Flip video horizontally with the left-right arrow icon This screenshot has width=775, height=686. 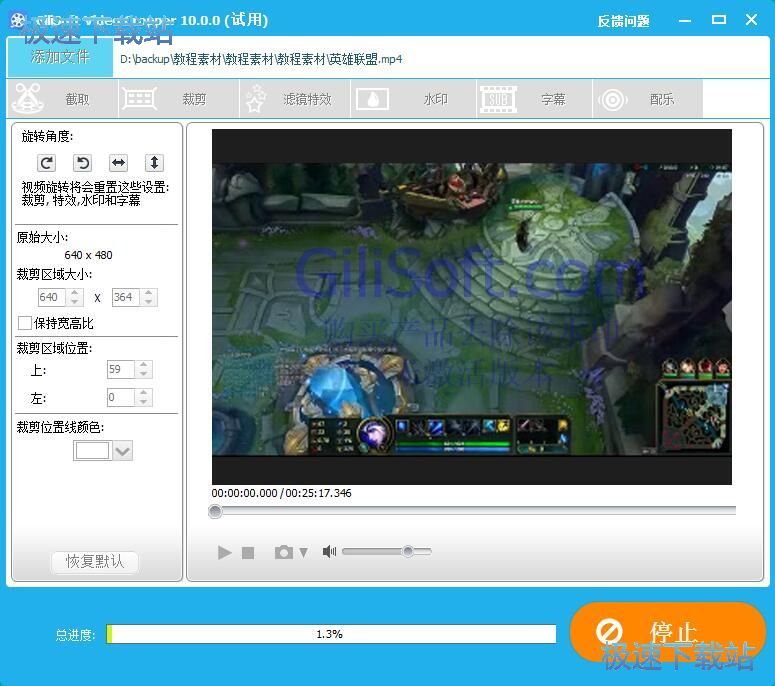pyautogui.click(x=119, y=163)
